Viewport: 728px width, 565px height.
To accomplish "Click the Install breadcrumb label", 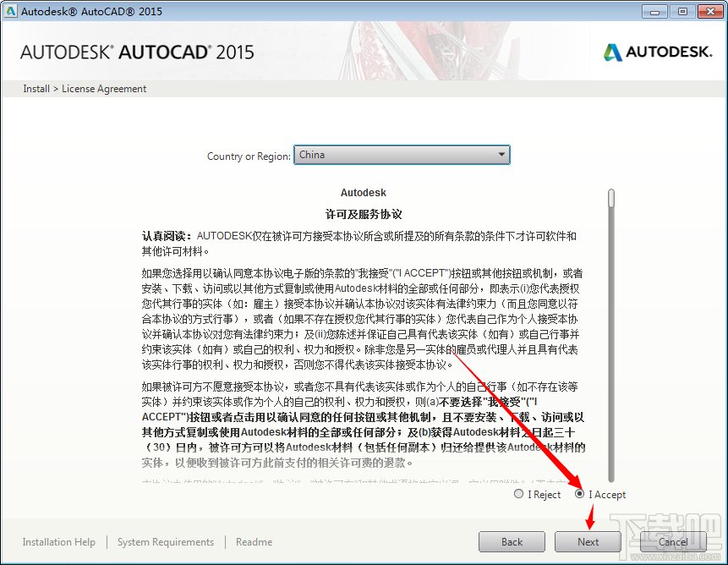I will [36, 88].
